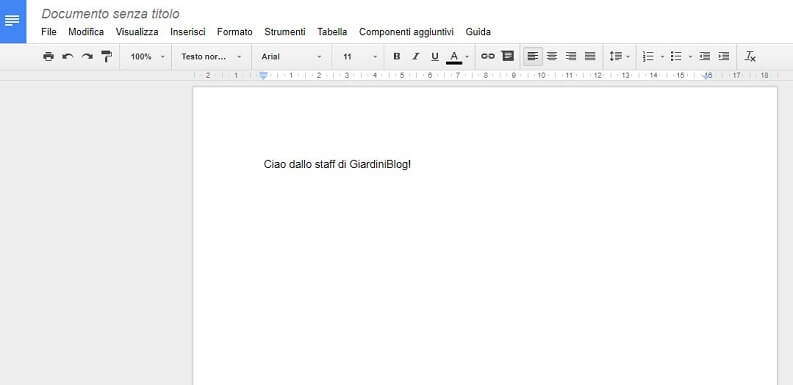Align text to the left
The height and width of the screenshot is (385, 793).
533,57
